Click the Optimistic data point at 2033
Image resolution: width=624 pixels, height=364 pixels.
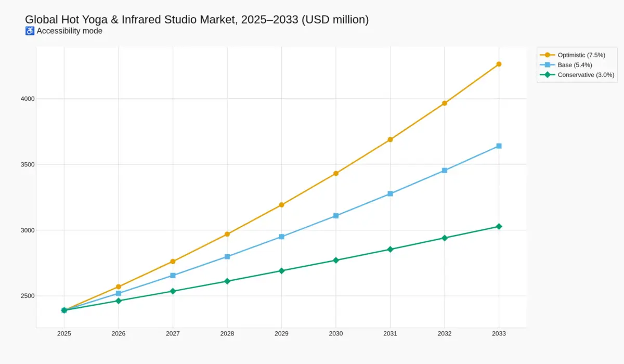pyautogui.click(x=499, y=64)
